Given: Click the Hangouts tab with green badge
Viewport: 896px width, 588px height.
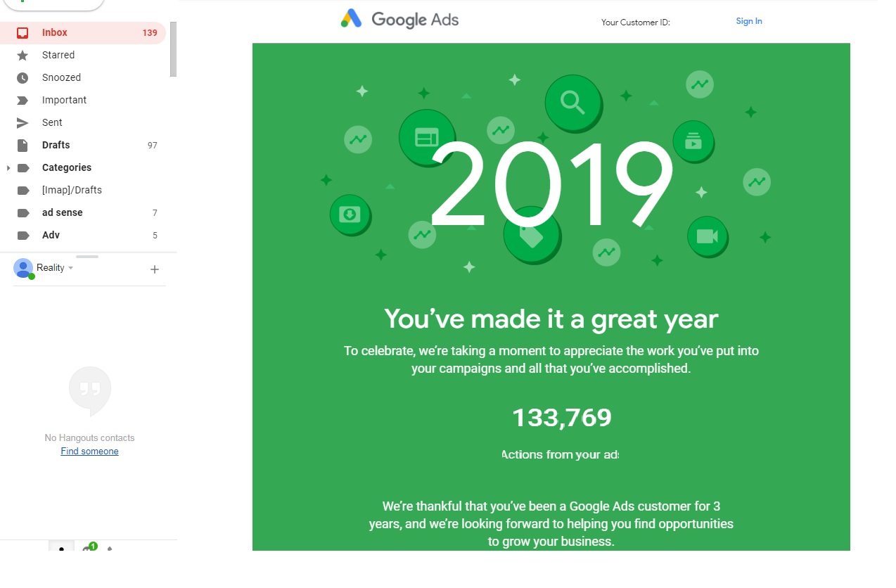Looking at the screenshot, I should 88,549.
